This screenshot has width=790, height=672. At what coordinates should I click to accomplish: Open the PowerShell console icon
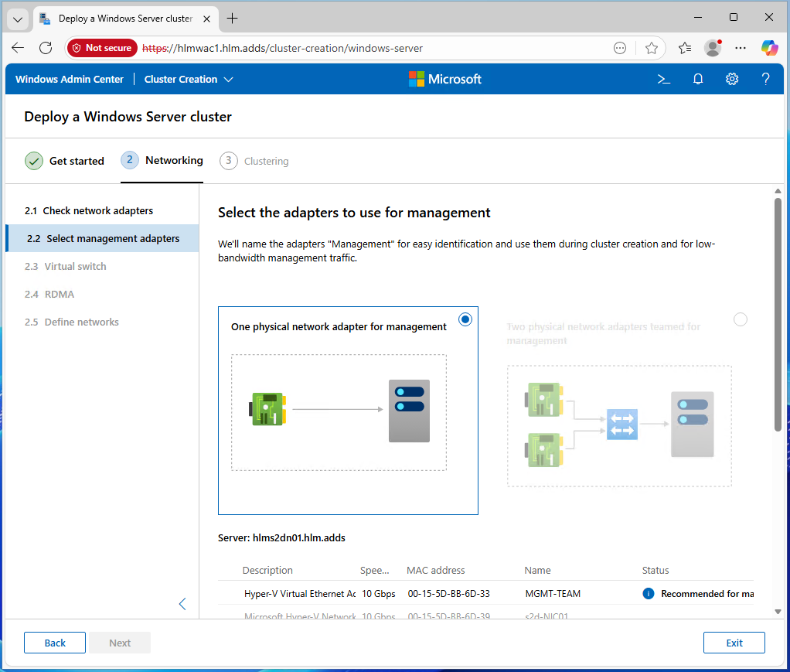(x=663, y=79)
